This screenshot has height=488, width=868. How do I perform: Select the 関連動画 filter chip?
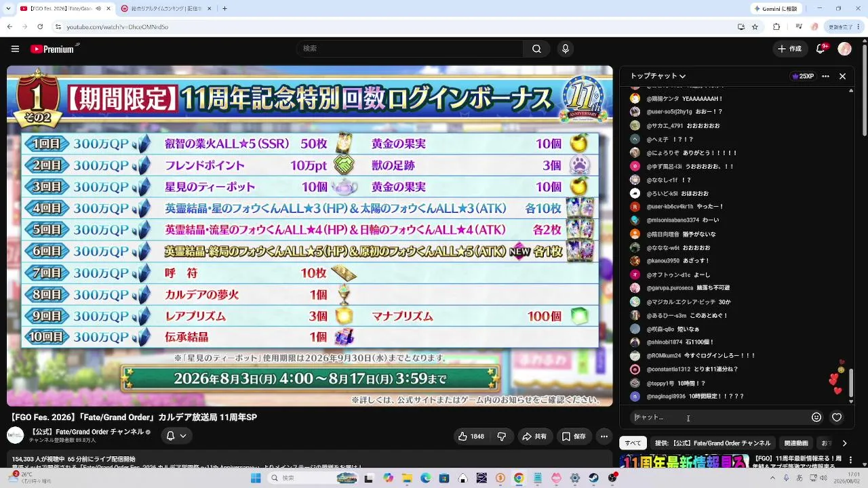tap(796, 443)
